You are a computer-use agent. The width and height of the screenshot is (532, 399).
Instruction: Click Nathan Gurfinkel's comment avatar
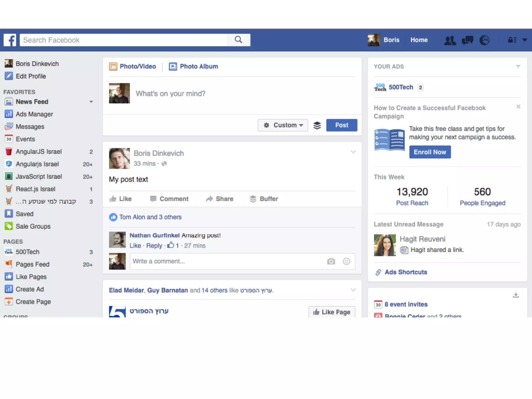(117, 240)
